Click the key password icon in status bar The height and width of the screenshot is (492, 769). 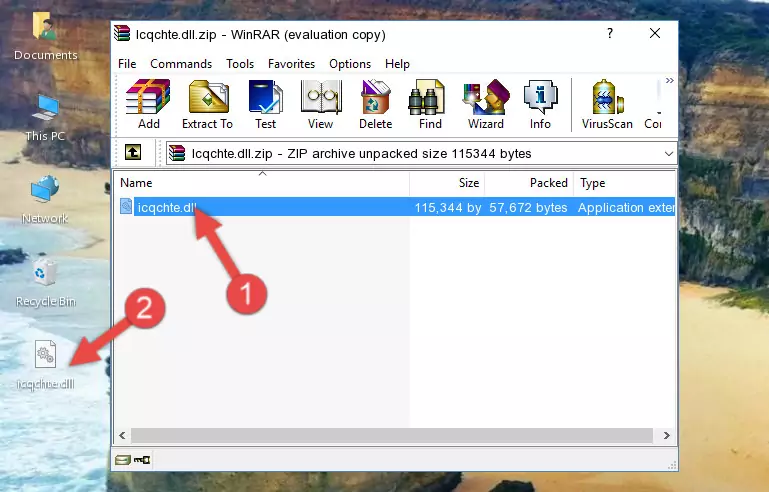pyautogui.click(x=142, y=460)
